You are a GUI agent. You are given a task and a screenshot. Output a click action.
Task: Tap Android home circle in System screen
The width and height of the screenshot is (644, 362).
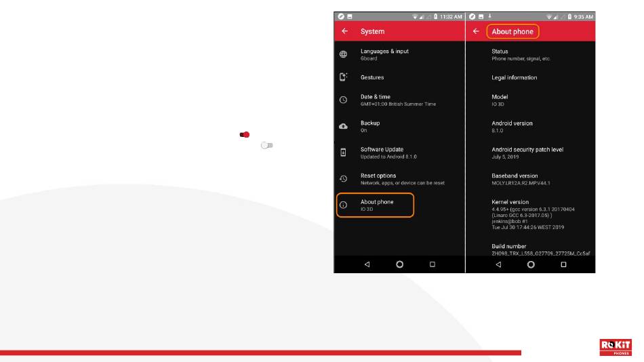400,264
